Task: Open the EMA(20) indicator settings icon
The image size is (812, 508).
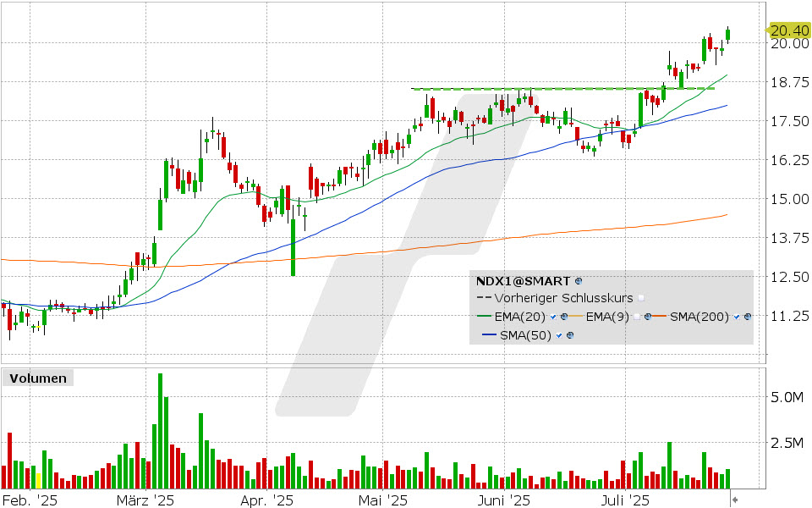Action: tap(564, 317)
